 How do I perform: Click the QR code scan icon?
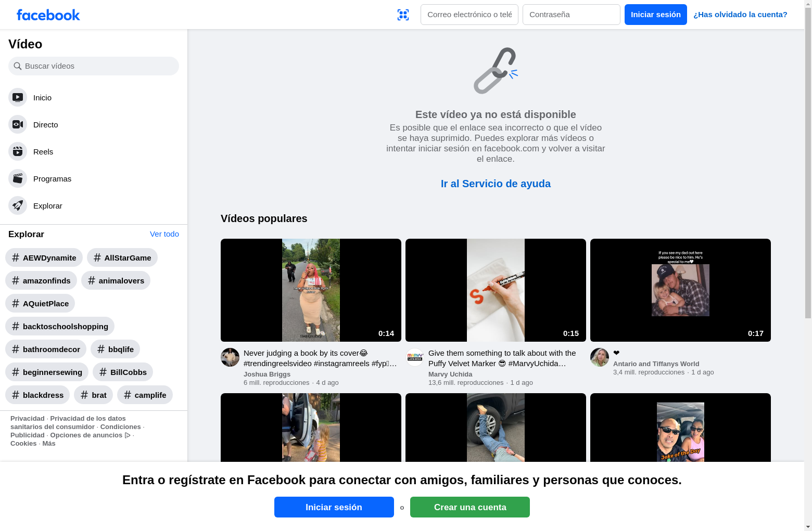coord(403,15)
